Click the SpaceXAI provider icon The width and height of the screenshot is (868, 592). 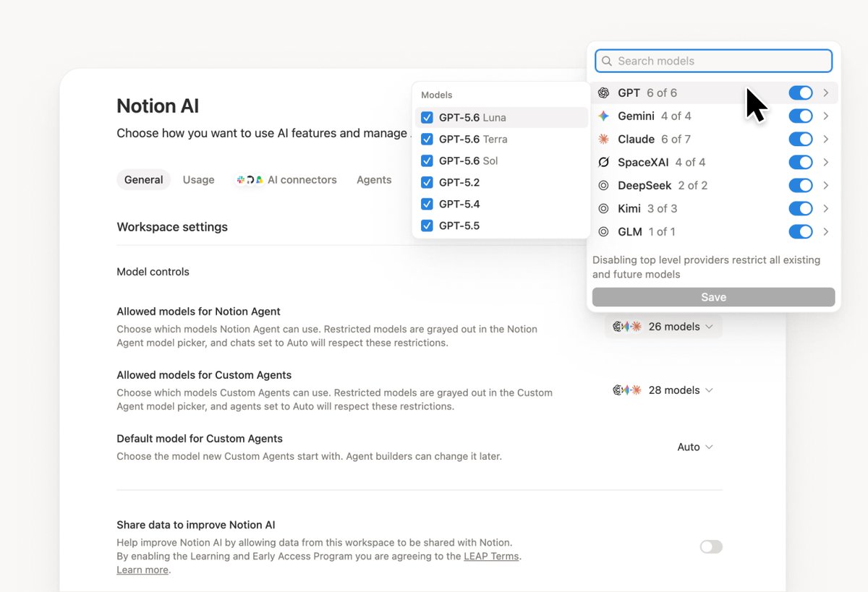603,162
